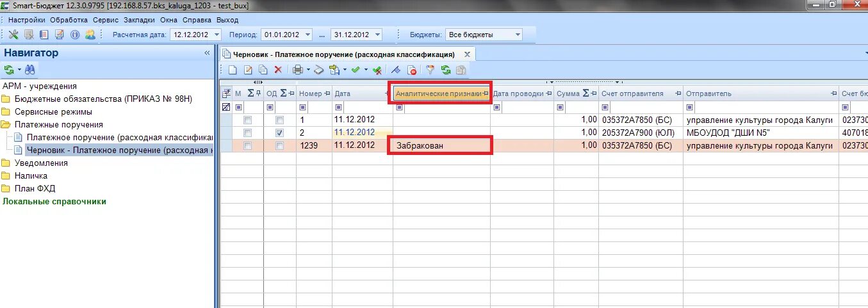The width and height of the screenshot is (868, 308).
Task: Click the green check mark icon
Action: click(356, 70)
